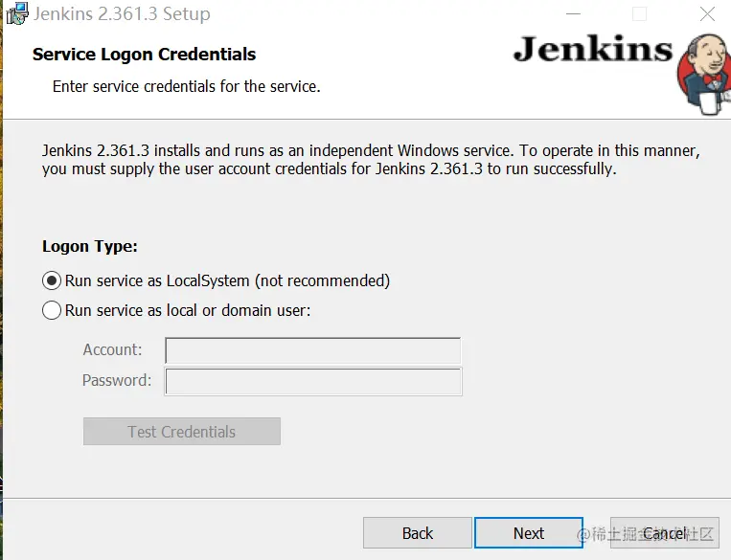Minimize the Jenkins Setup window
This screenshot has height=560, width=731.
573,14
